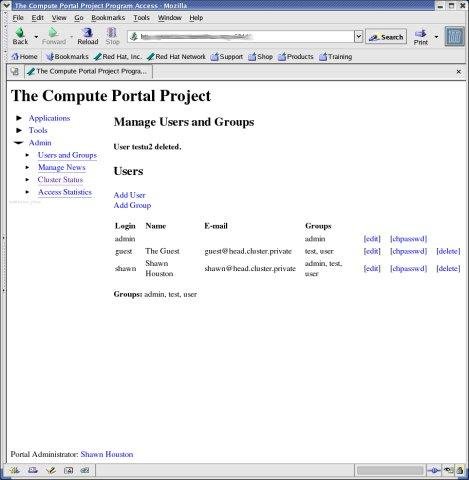
Task: Select The Compute Portal Project tab
Action: (x=88, y=71)
